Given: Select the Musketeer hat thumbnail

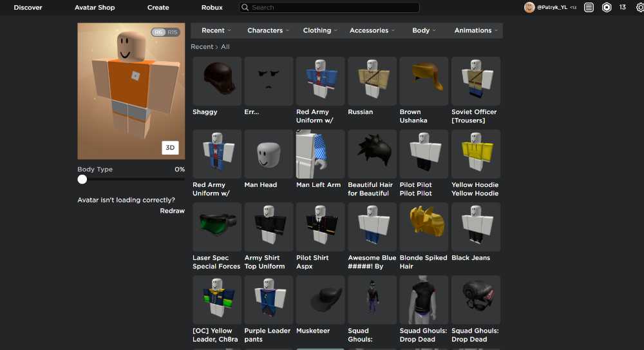Looking at the screenshot, I should 320,300.
